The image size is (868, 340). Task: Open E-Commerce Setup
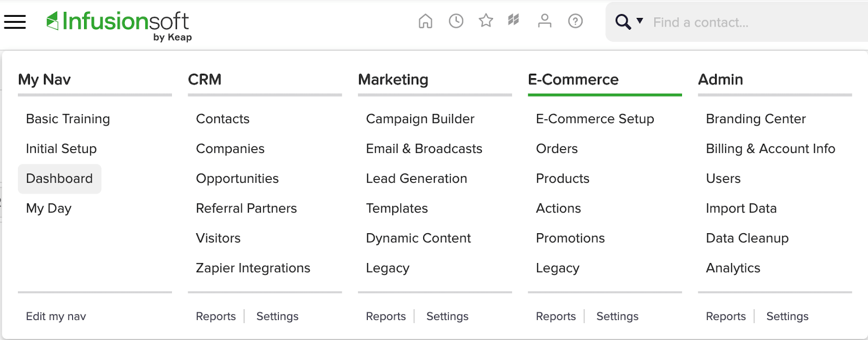(x=595, y=119)
